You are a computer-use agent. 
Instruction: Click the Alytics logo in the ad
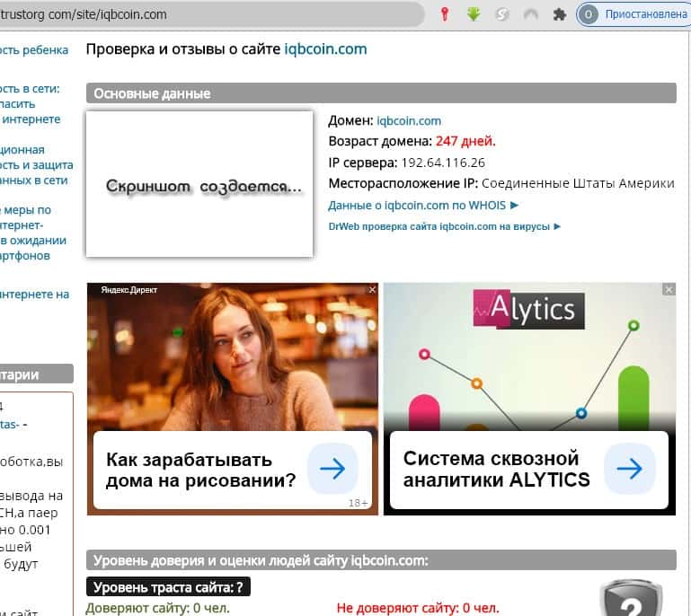(x=528, y=310)
